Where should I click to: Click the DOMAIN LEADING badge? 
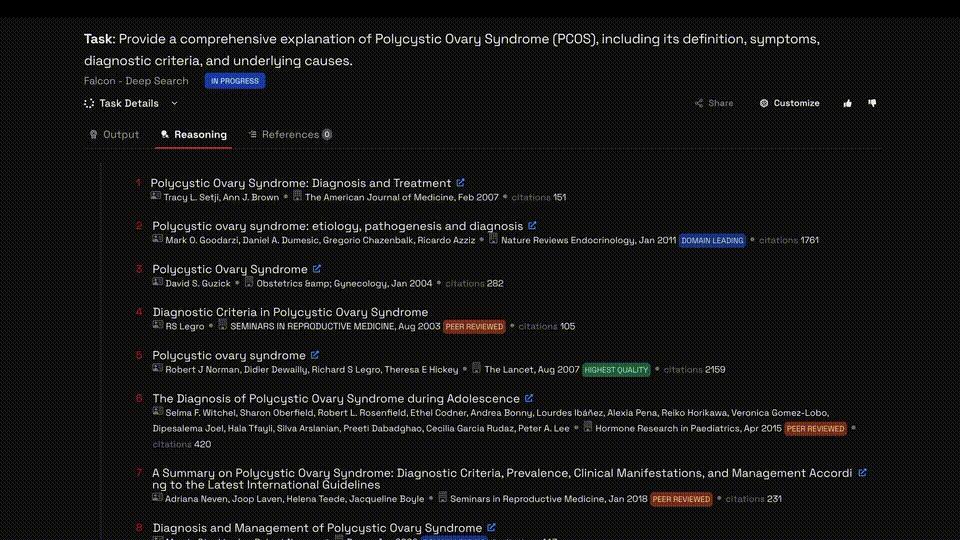[712, 241]
